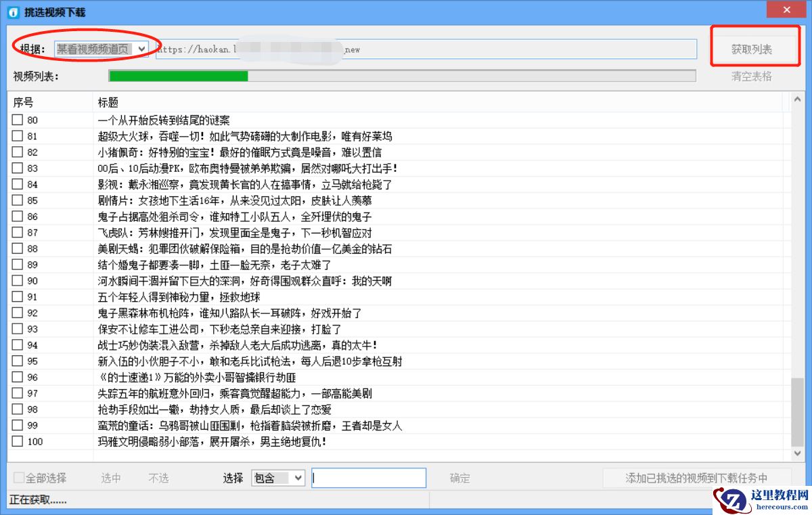This screenshot has width=812, height=515.
Task: Toggle the 全部选择 checkbox
Action: click(40, 478)
